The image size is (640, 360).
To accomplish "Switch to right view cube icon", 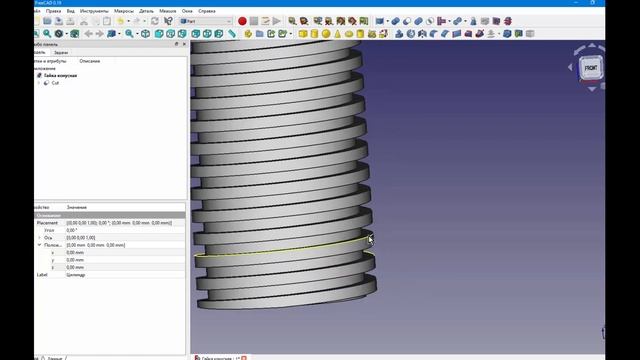I will 182,34.
